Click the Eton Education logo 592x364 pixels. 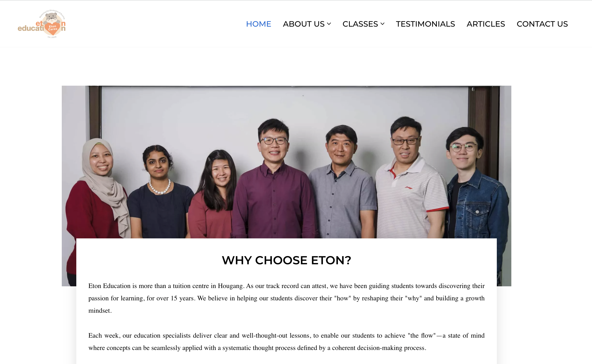(42, 24)
